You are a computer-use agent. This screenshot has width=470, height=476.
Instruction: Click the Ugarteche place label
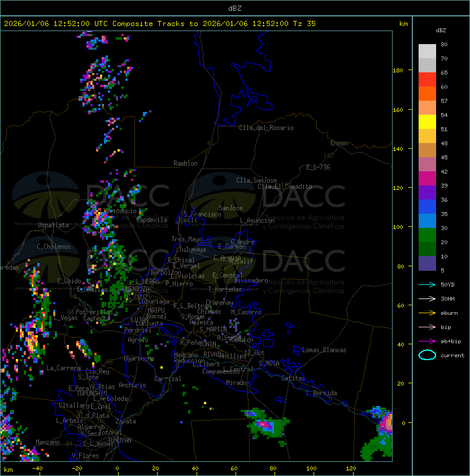(139, 358)
